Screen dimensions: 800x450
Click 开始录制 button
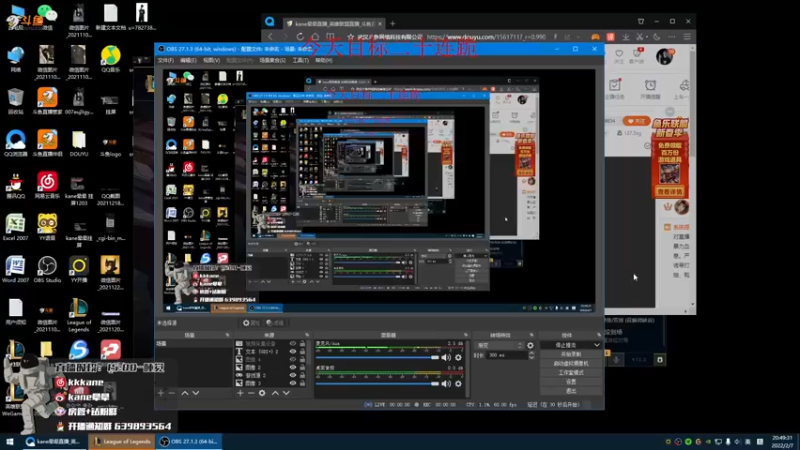click(571, 354)
